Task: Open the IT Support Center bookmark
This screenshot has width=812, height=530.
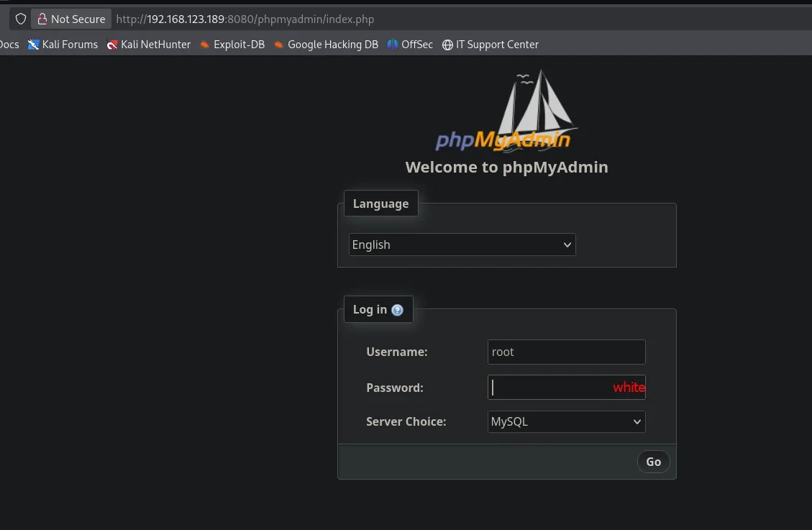Action: (491, 45)
